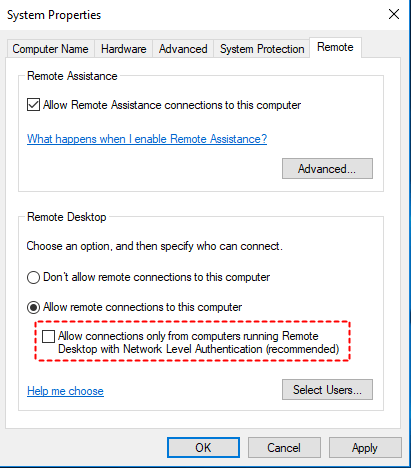Click the Allow Remote Assistance label text

[172, 105]
